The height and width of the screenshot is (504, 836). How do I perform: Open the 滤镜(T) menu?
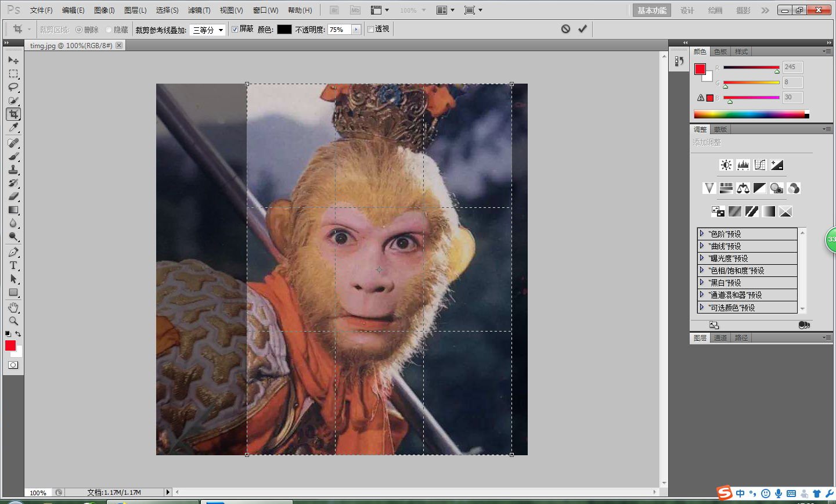(x=199, y=10)
